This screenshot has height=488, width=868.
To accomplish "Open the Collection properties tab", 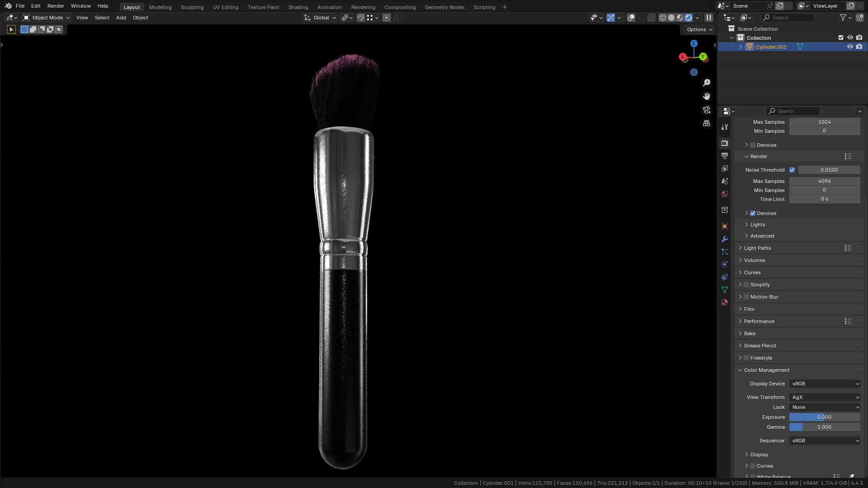I will [725, 210].
